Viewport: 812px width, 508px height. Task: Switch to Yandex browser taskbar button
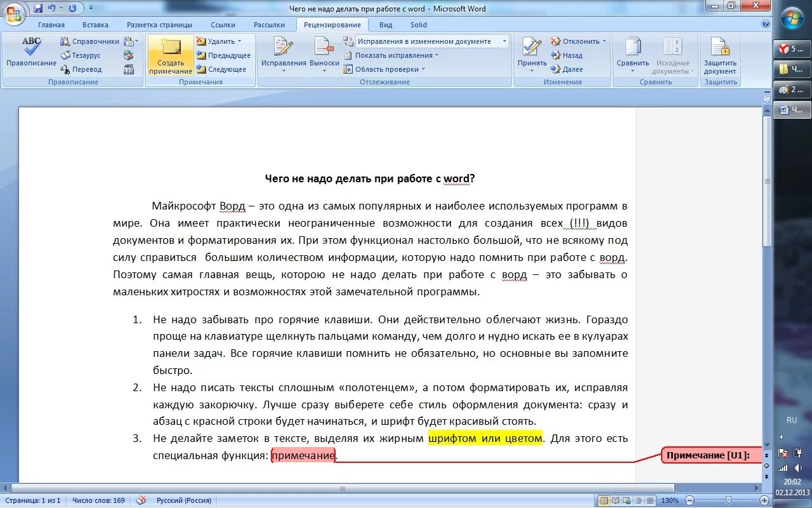click(x=793, y=49)
